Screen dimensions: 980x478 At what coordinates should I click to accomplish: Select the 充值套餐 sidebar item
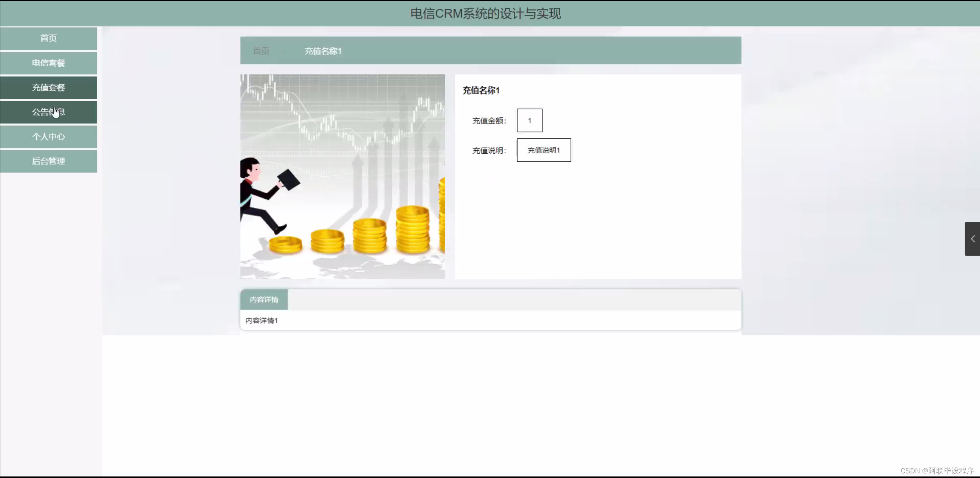[48, 87]
